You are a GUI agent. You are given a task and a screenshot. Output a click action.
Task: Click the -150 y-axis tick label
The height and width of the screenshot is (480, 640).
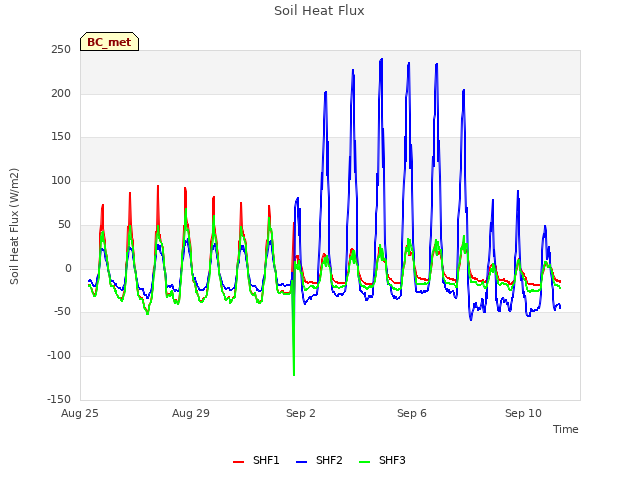pos(59,399)
